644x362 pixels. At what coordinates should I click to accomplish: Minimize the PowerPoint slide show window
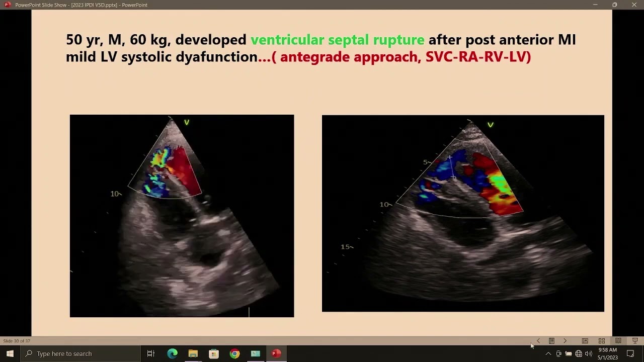595,5
